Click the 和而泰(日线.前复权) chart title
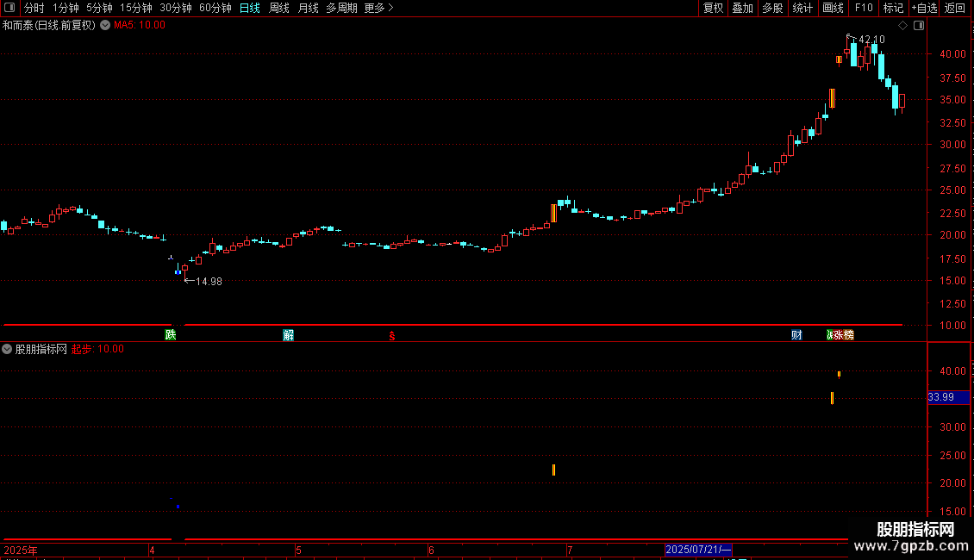The image size is (974, 560). pyautogui.click(x=49, y=25)
